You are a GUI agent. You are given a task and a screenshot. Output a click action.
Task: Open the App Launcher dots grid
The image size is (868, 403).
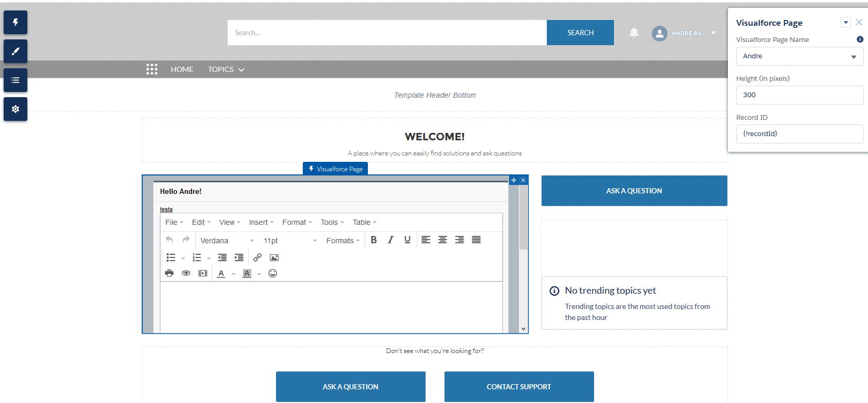tap(152, 69)
